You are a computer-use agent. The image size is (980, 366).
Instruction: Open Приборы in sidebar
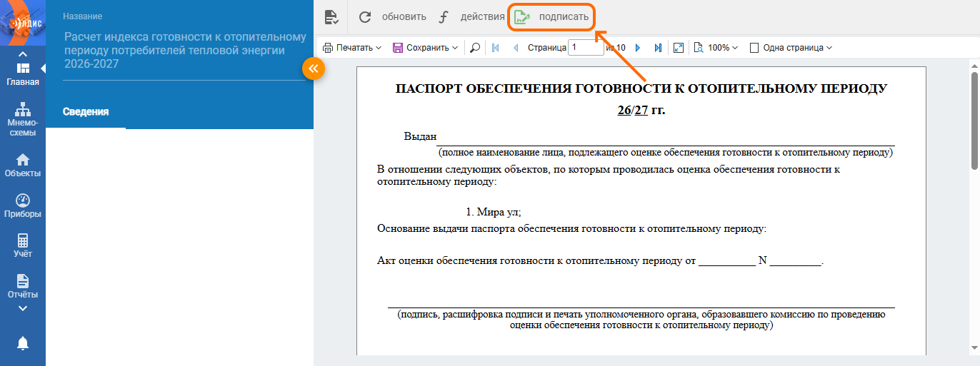point(23,205)
